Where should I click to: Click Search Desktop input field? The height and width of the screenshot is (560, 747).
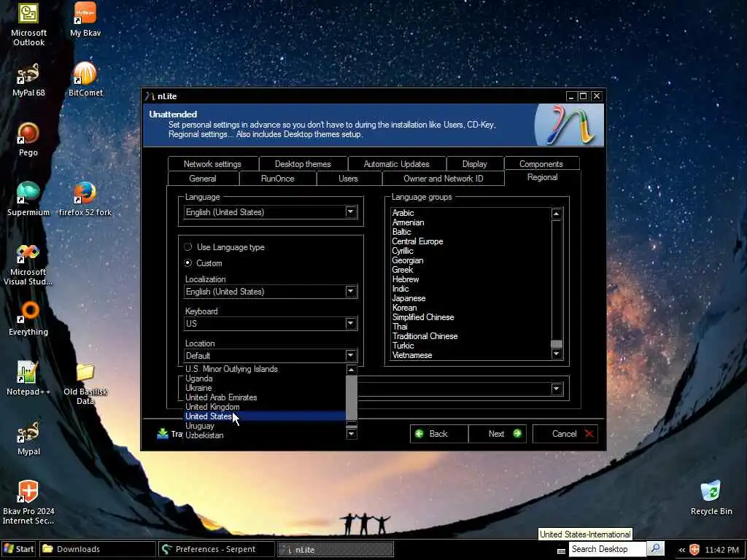pyautogui.click(x=607, y=548)
